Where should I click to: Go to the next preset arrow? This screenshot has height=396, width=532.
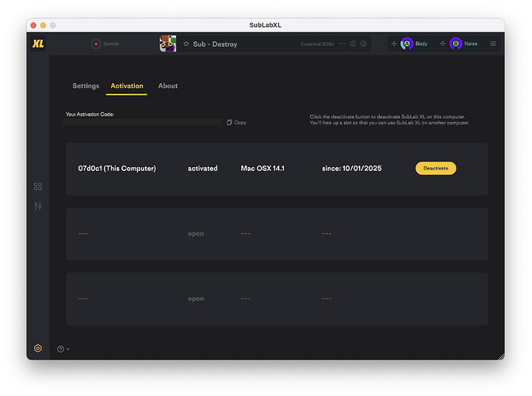coord(363,44)
